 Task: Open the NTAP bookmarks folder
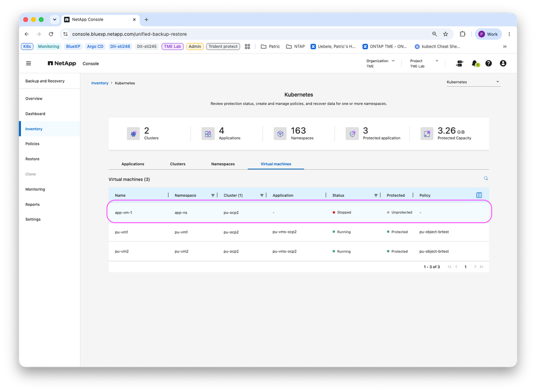(x=295, y=47)
